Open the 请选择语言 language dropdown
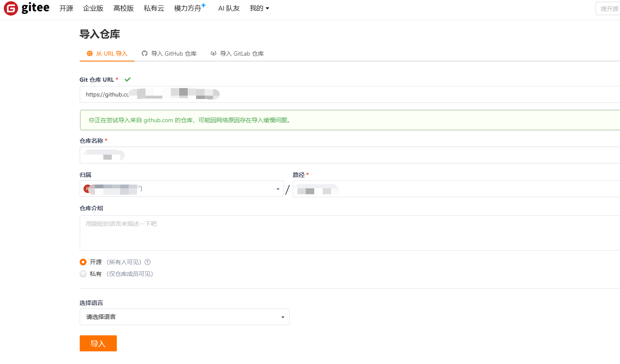Screen dimensions: 620x364 click(x=184, y=317)
